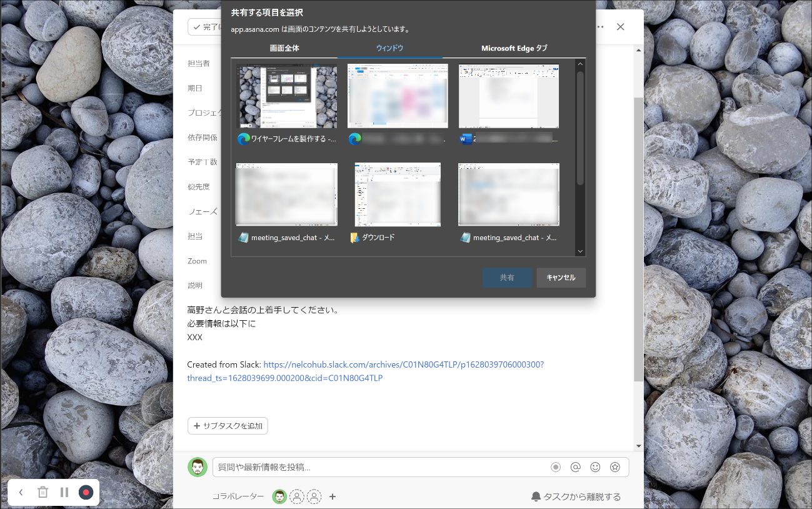Viewport: 812px width, 509px height.
Task: Open the Slack archive link in description
Action: click(366, 371)
